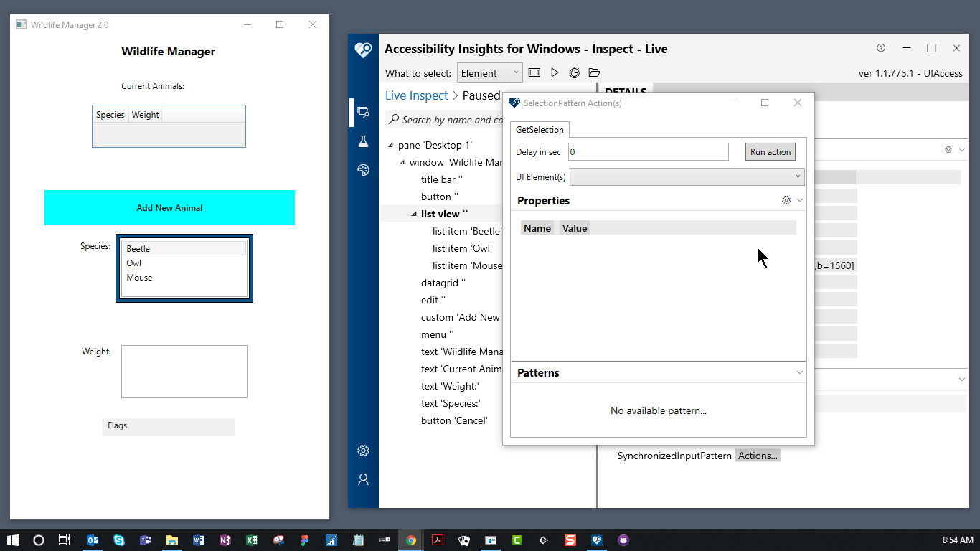Go to Live Inspect breadcrumb link
The image size is (980, 551).
coord(416,95)
